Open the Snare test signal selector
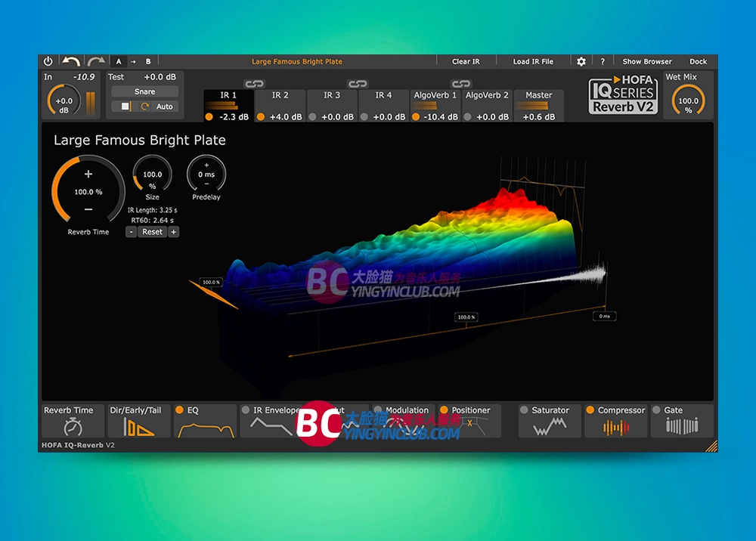 tap(145, 91)
